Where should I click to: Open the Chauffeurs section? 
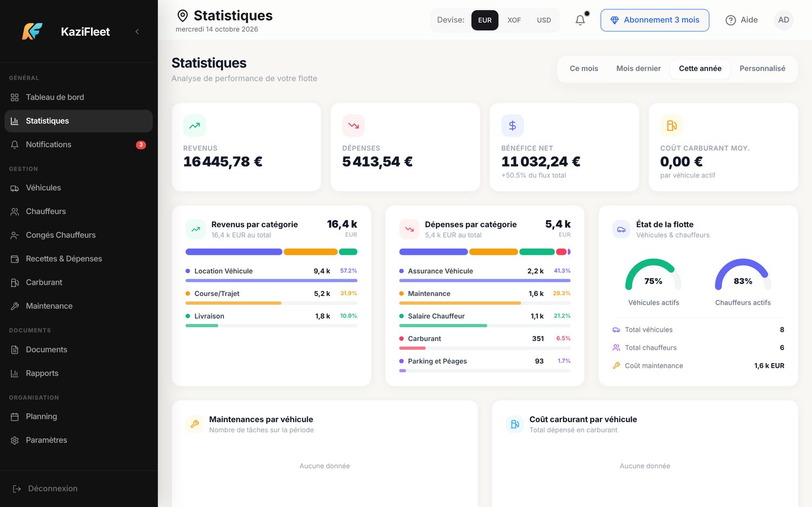pyautogui.click(x=78, y=212)
